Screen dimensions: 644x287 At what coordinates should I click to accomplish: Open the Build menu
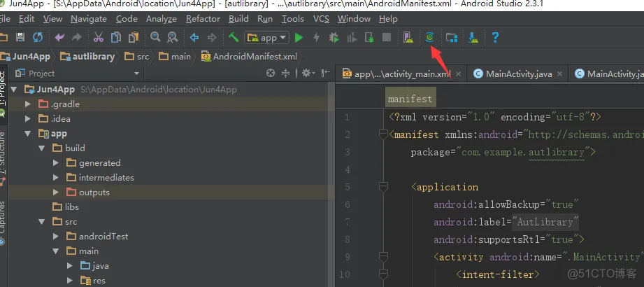pos(238,19)
